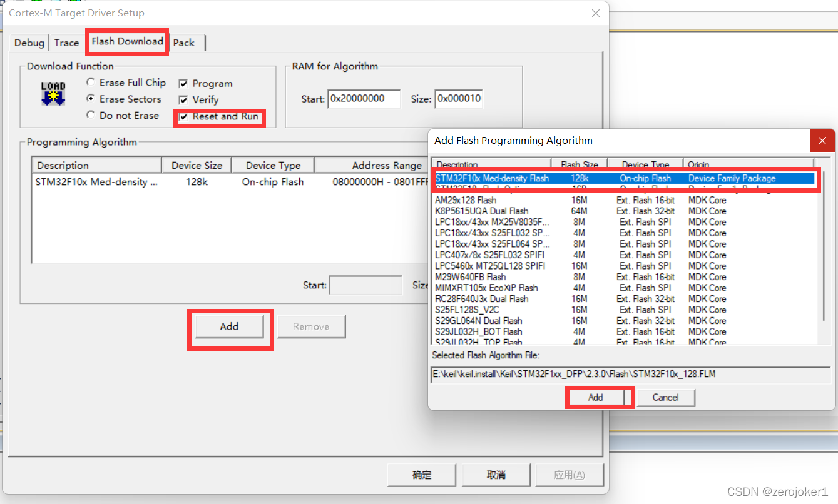Click Add in Add Flash Programming Algorithm dialog
838x504 pixels.
click(596, 397)
